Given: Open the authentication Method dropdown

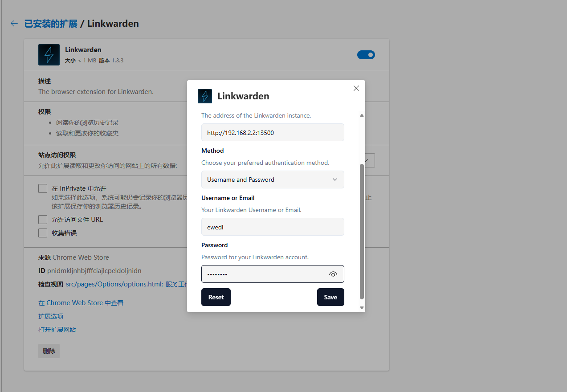Looking at the screenshot, I should point(273,180).
